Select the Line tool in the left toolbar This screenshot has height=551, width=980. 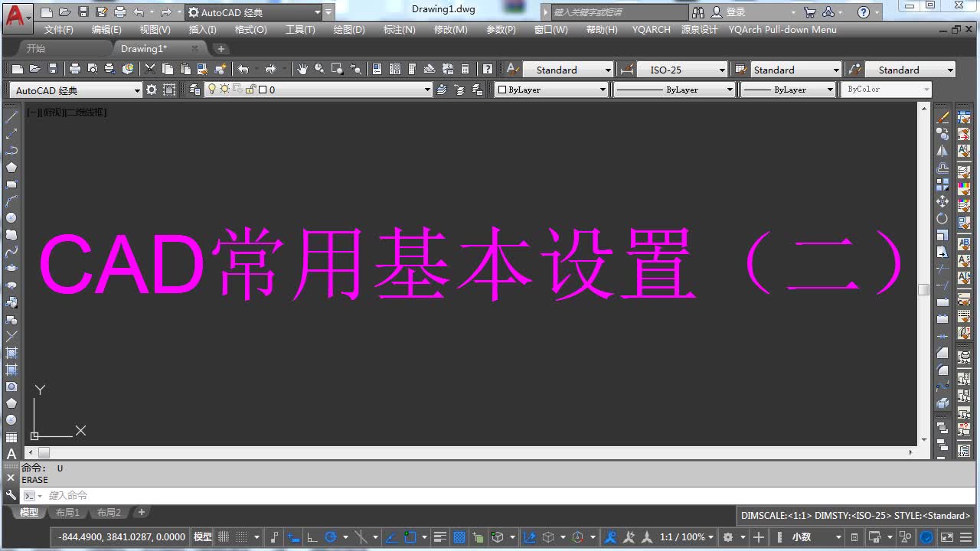pos(10,117)
